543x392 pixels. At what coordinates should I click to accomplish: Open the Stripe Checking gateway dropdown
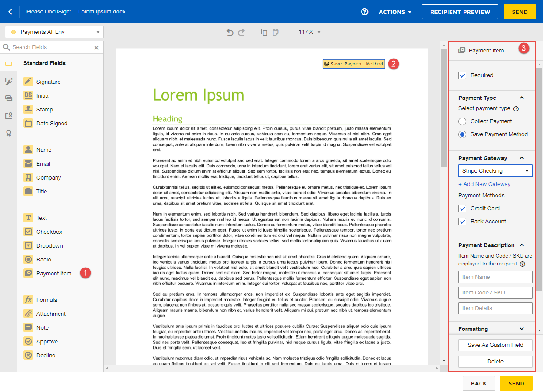[x=495, y=171]
